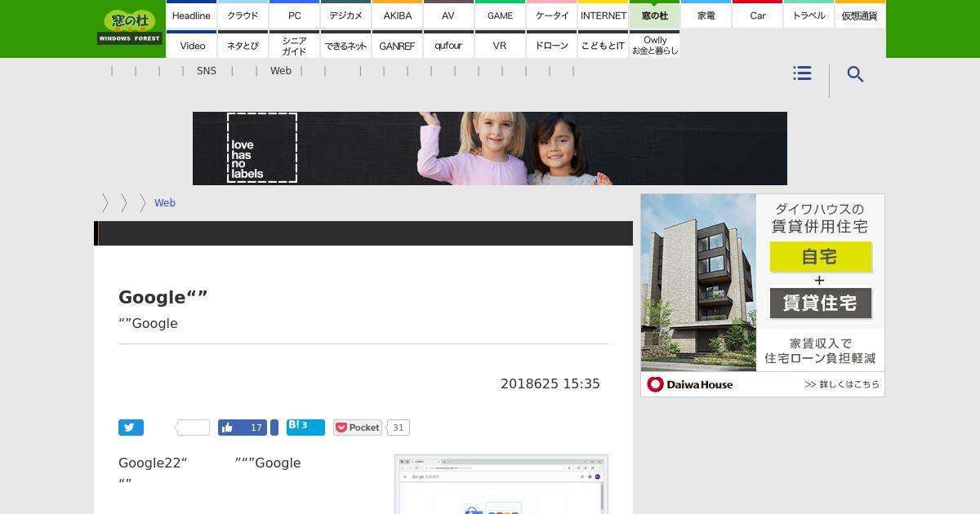Image resolution: width=980 pixels, height=514 pixels.
Task: Click the Hatena bookmark B! button
Action: (305, 428)
